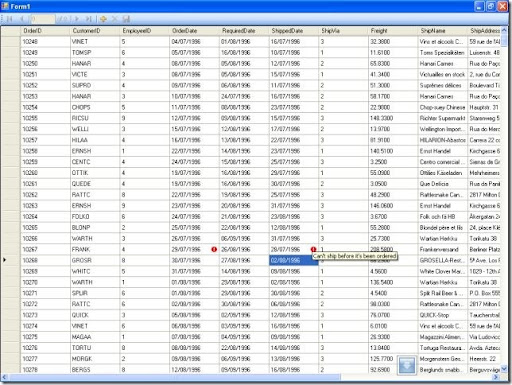Image resolution: width=512 pixels, height=385 pixels.
Task: Select ShipName cell Chop-suey Chinese
Action: (x=443, y=107)
